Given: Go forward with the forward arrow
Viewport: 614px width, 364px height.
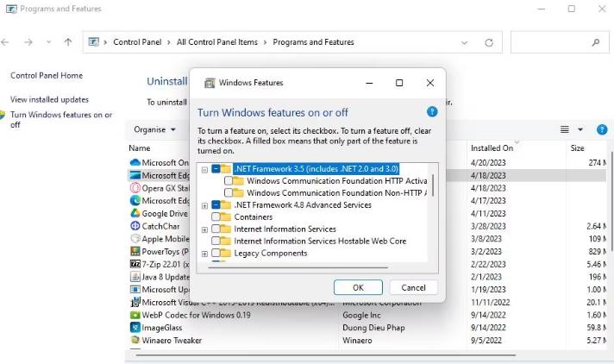Looking at the screenshot, I should click(28, 42).
